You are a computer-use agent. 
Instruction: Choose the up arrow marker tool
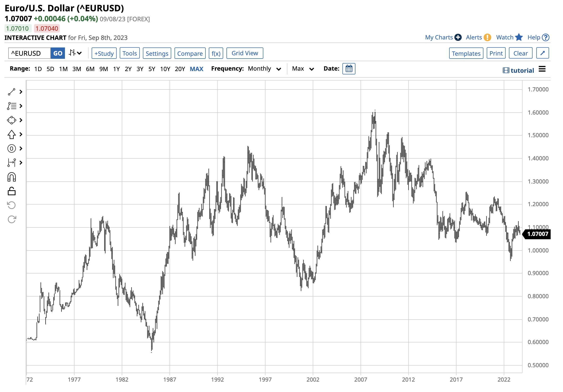pyautogui.click(x=12, y=135)
